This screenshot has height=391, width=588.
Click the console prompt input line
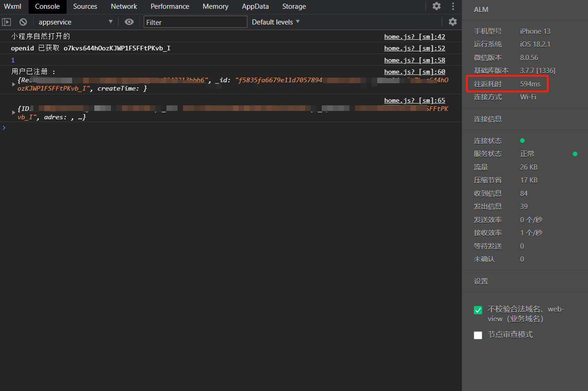click(231, 128)
